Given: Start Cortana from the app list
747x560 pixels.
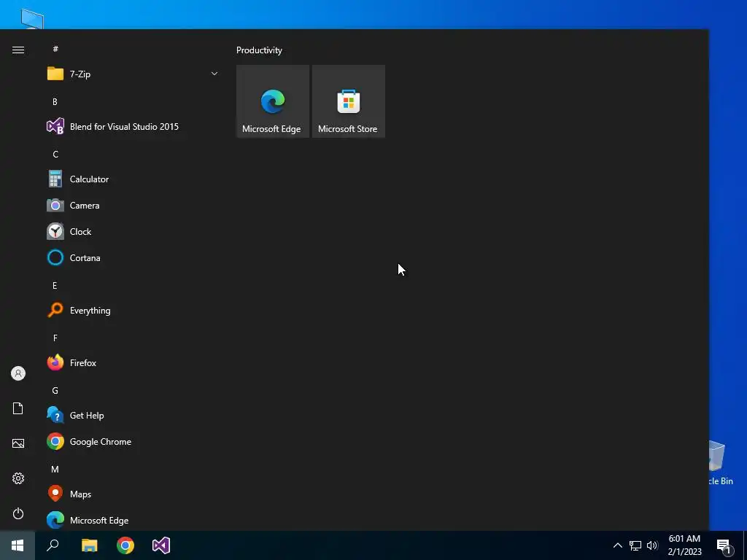Looking at the screenshot, I should coord(133,257).
